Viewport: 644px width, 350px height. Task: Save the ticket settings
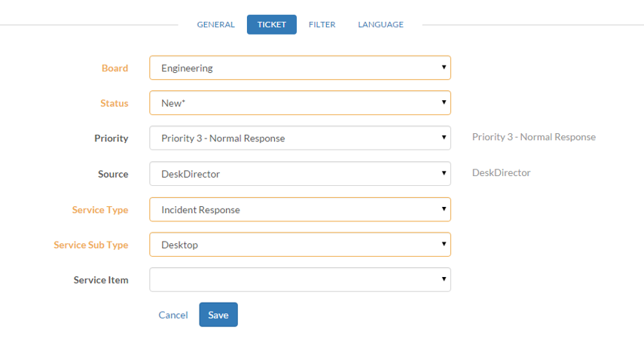218,315
